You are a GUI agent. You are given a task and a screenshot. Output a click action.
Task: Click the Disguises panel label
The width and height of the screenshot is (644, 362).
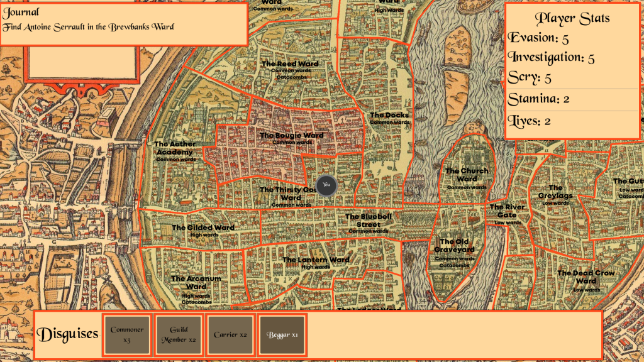click(x=67, y=334)
